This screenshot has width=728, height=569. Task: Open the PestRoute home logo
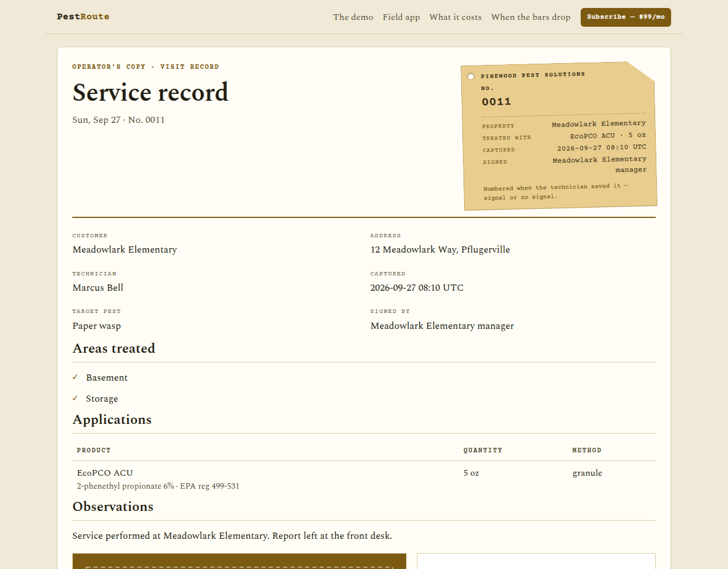pyautogui.click(x=83, y=17)
